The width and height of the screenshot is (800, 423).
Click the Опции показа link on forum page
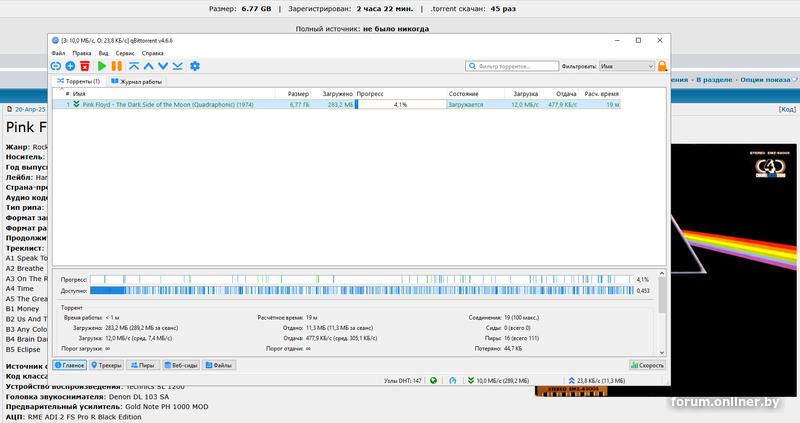765,80
